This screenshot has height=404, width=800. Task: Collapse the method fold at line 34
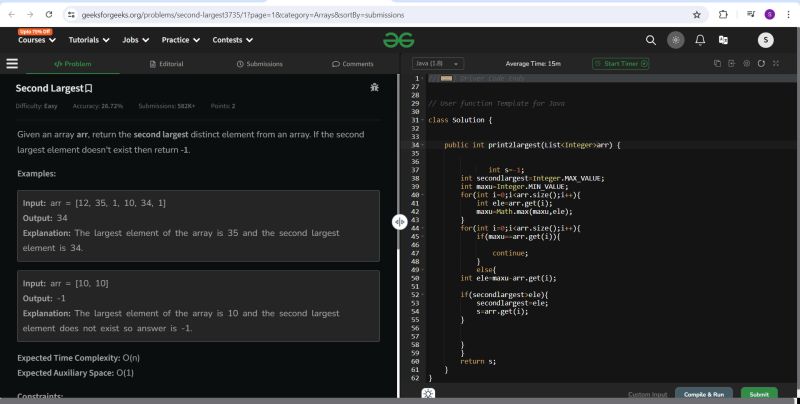click(423, 145)
